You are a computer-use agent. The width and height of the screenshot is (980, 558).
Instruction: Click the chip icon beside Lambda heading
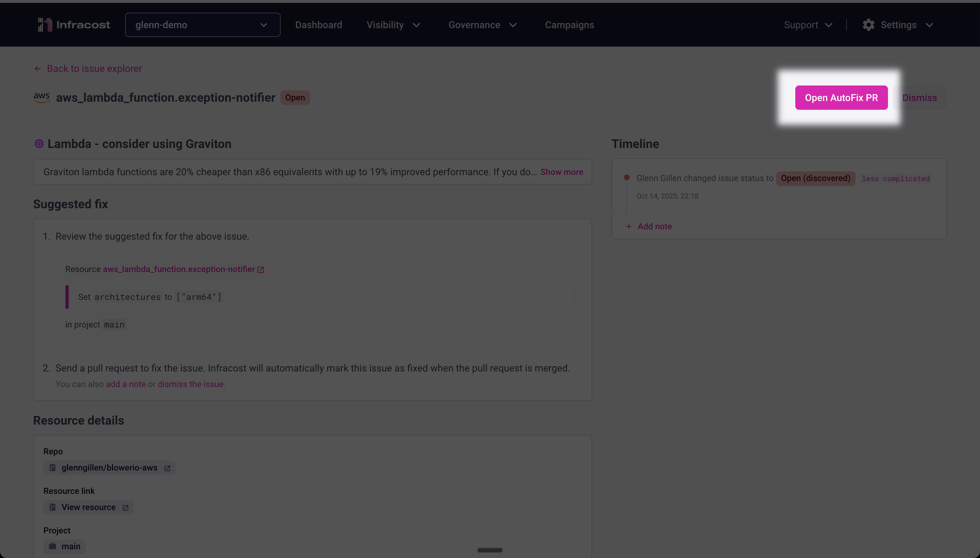[x=39, y=144]
